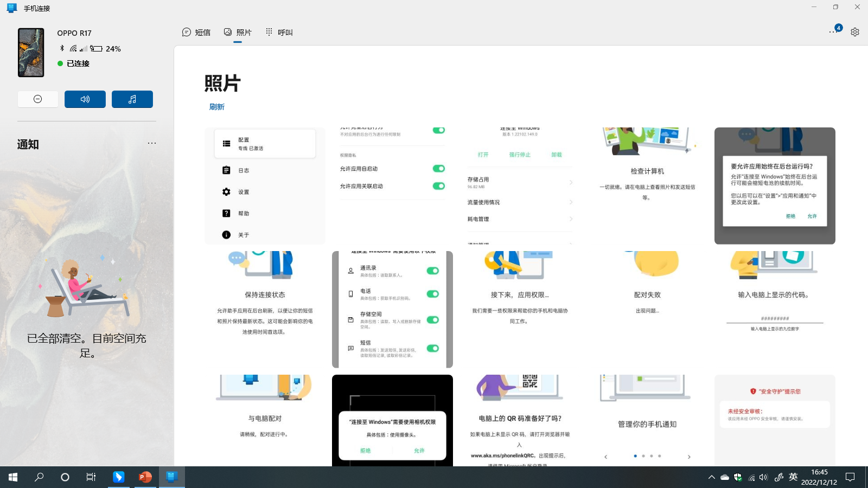Click the volume icon in the system tray
This screenshot has width=868, height=488.
763,477
